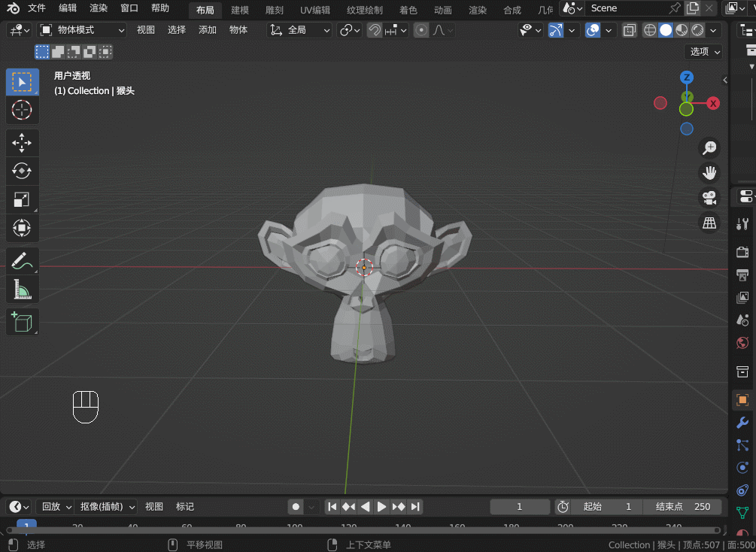The width and height of the screenshot is (756, 552).
Task: Set selection mode to extend (second select mode icon)
Action: (58, 52)
